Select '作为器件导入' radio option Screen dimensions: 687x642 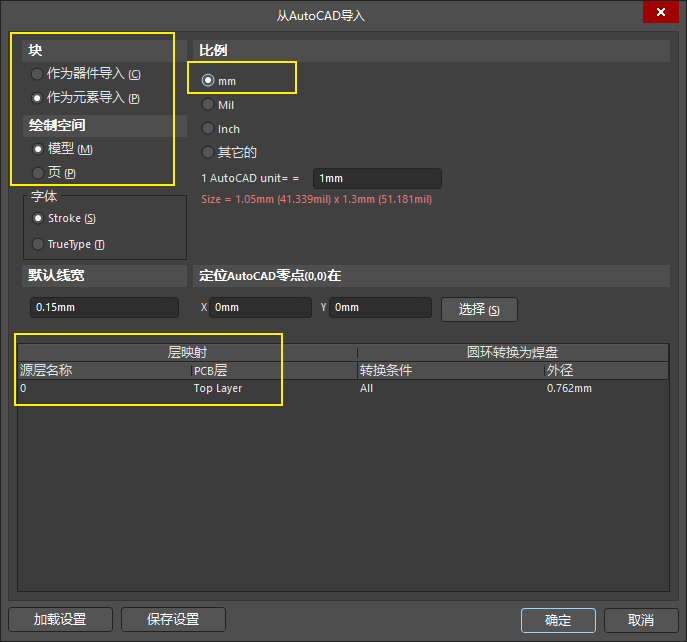[x=38, y=74]
